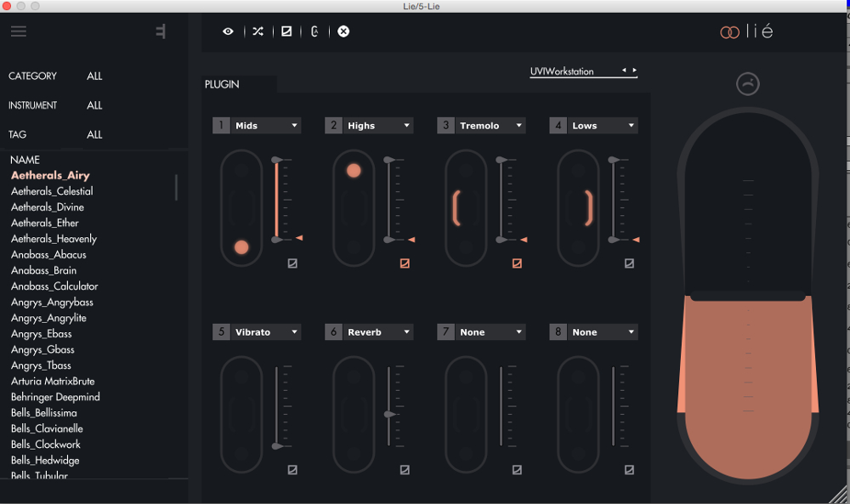850x504 pixels.
Task: Click the Mids slot orange triangle marker
Action: (299, 238)
